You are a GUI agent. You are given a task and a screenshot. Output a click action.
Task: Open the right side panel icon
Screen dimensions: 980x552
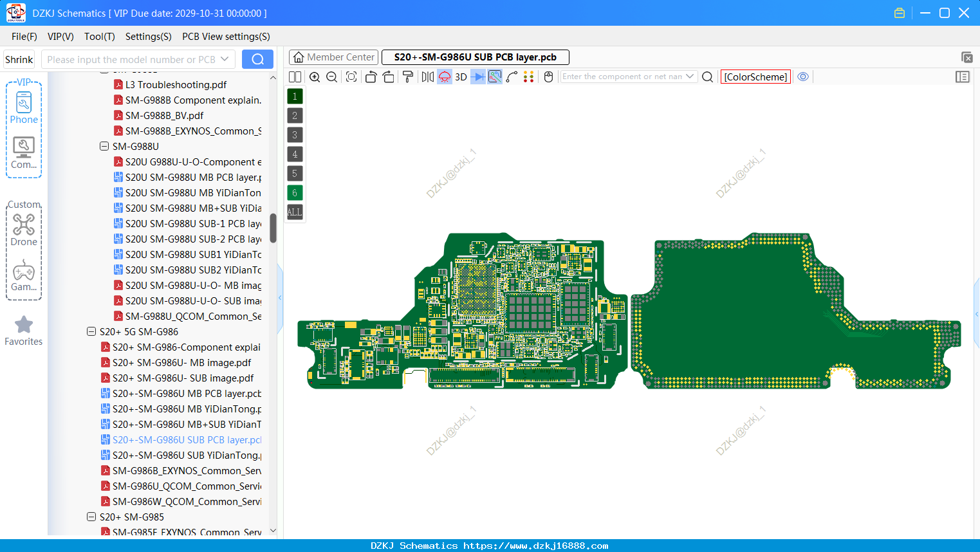coord(963,77)
